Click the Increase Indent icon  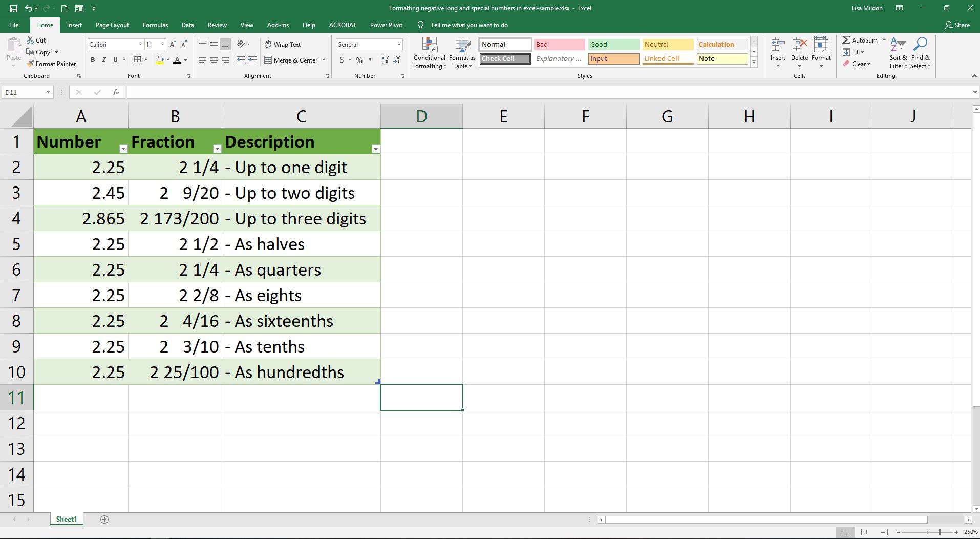pyautogui.click(x=252, y=60)
